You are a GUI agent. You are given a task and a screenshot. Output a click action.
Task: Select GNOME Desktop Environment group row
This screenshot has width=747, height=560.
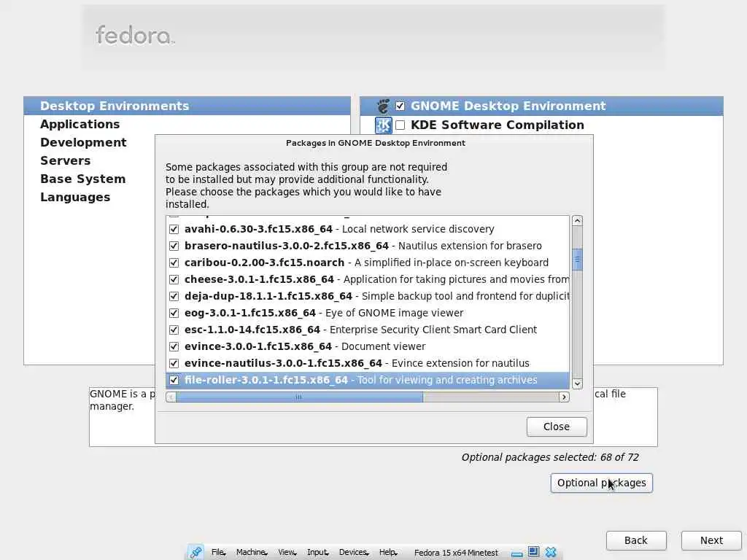541,106
